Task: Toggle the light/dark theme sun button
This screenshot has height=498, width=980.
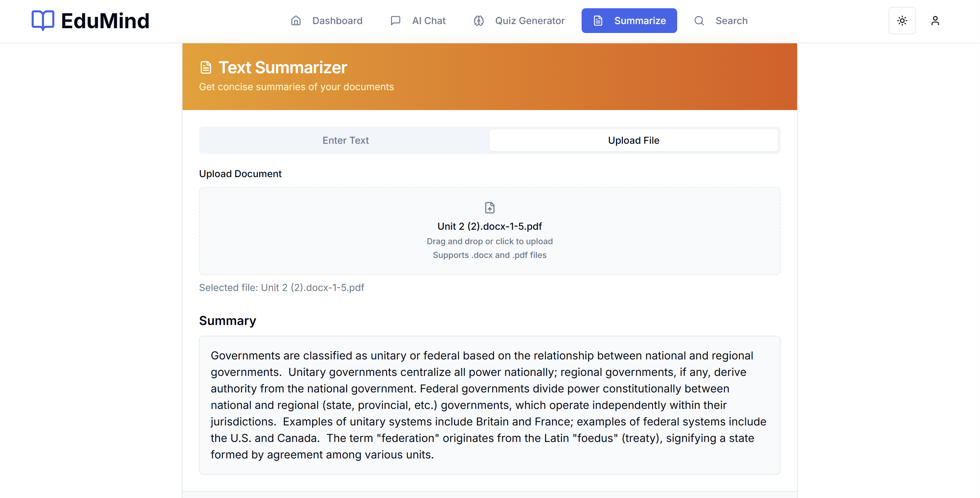Action: [x=902, y=21]
